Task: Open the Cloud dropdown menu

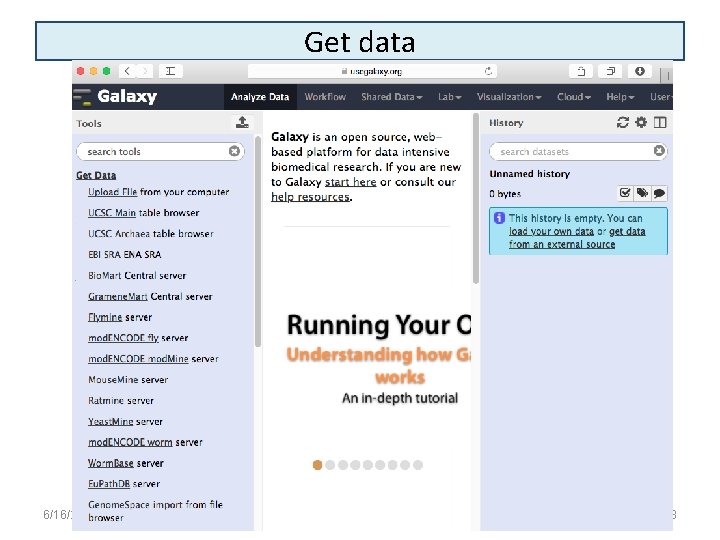Action: 574,97
